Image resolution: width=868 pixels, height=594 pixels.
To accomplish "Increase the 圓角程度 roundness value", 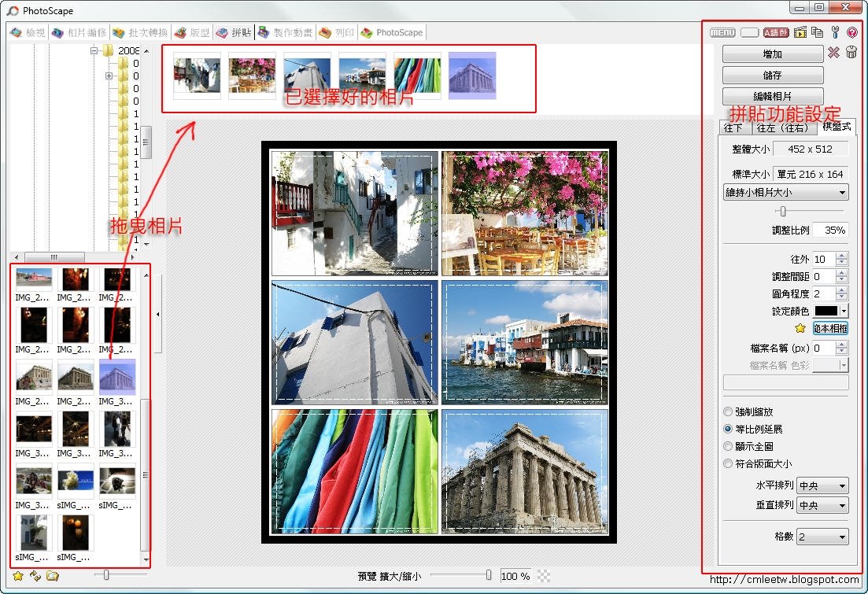I will coord(841,290).
